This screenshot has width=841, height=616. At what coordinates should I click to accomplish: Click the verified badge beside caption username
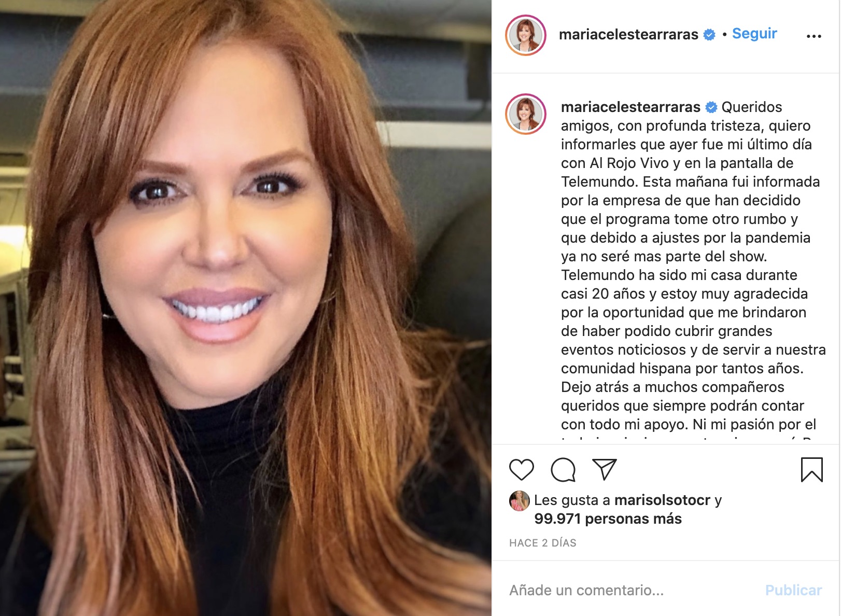pos(711,107)
